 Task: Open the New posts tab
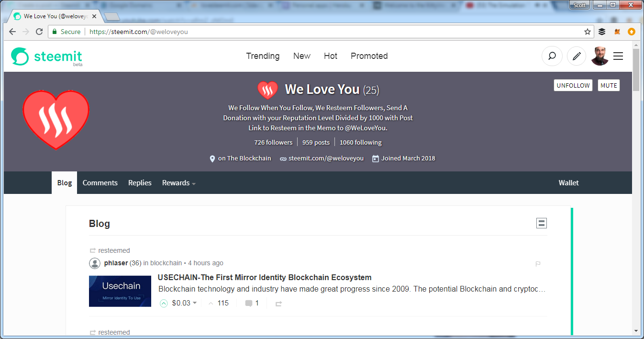click(x=302, y=56)
